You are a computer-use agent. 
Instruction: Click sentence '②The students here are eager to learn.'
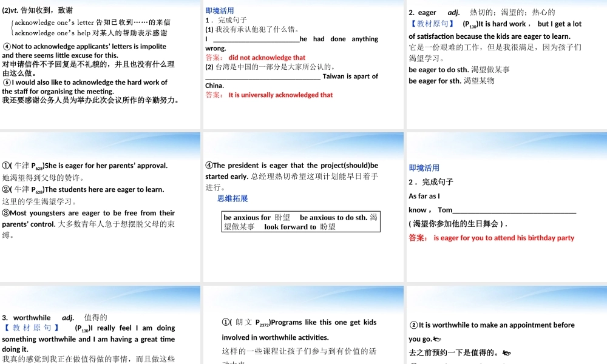pos(83,189)
